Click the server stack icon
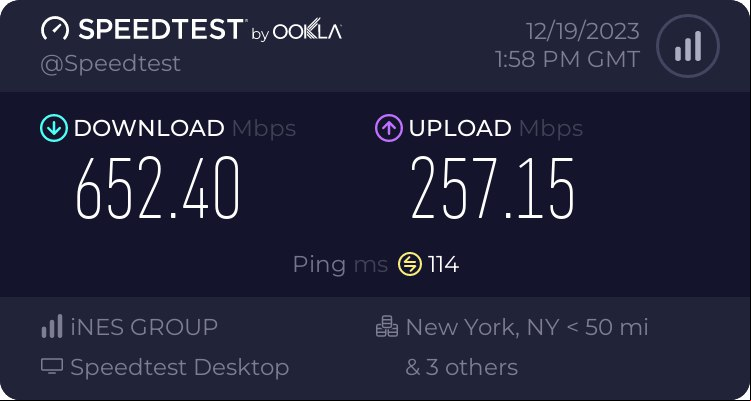Screen dimensions: 751x401 point(387,327)
